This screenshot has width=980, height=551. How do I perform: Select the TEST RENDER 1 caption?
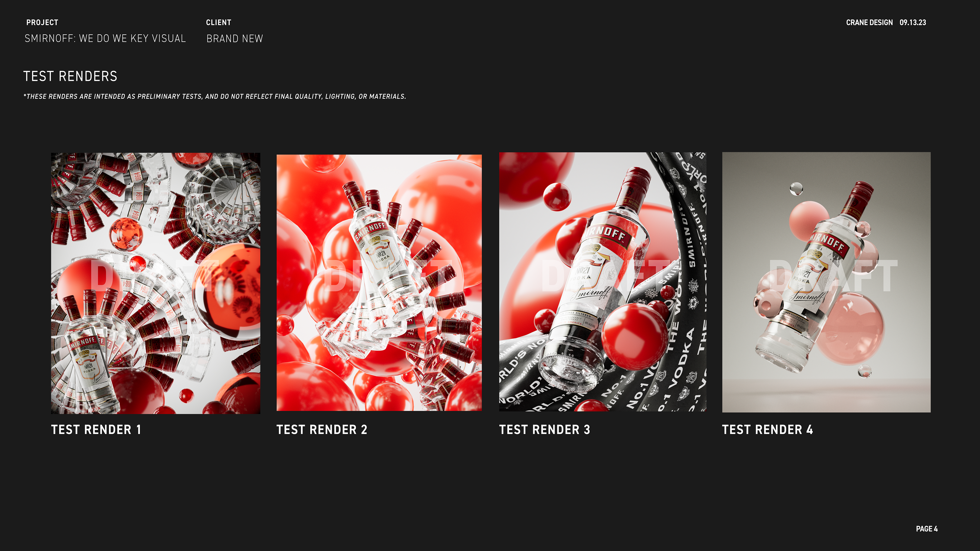pyautogui.click(x=96, y=430)
